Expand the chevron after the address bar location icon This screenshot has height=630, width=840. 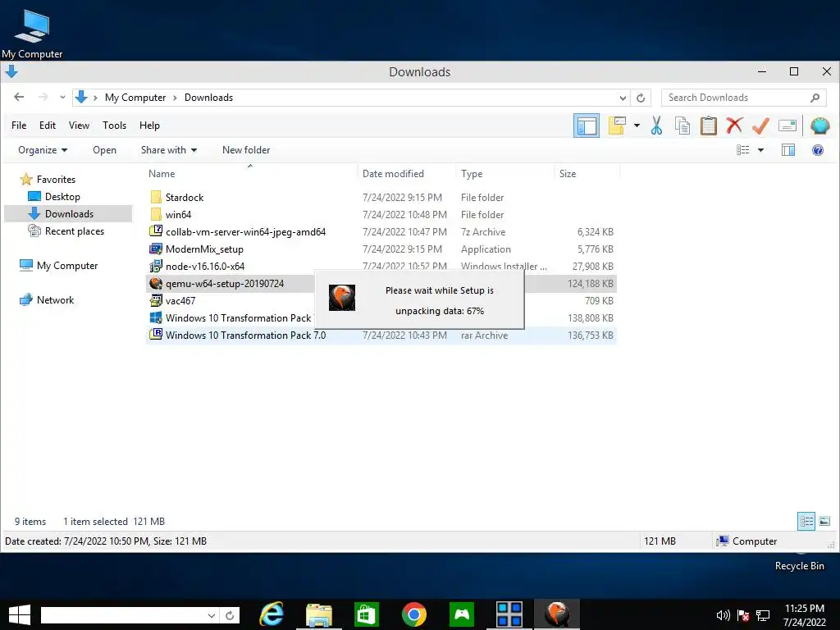[x=95, y=98]
